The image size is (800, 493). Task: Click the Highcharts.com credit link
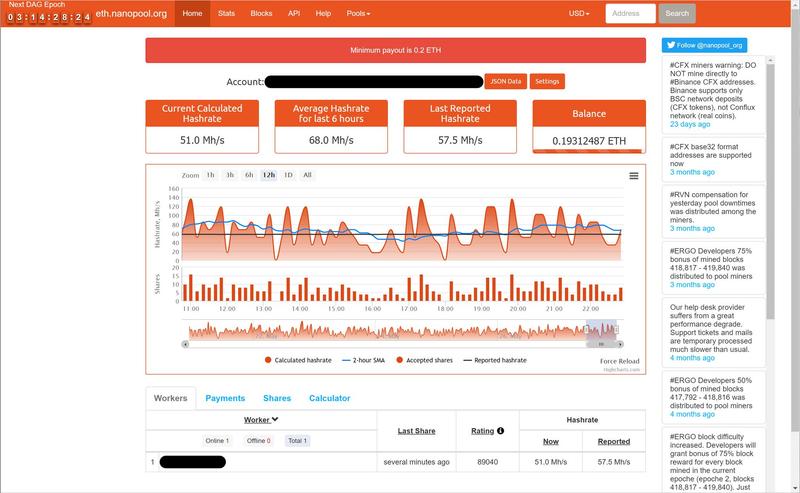pos(621,369)
